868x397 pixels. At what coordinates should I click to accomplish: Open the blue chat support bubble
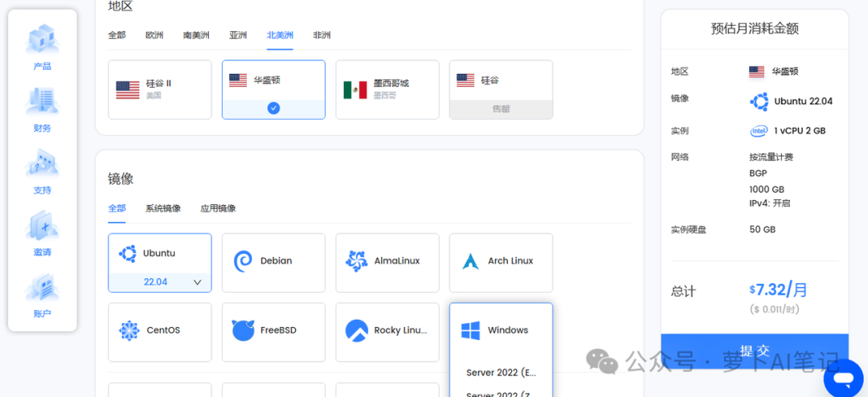point(843,378)
